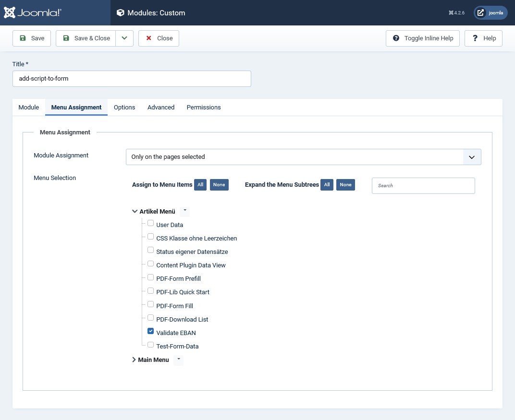The width and height of the screenshot is (515, 420).
Task: Click the question mark Help button
Action: click(483, 38)
